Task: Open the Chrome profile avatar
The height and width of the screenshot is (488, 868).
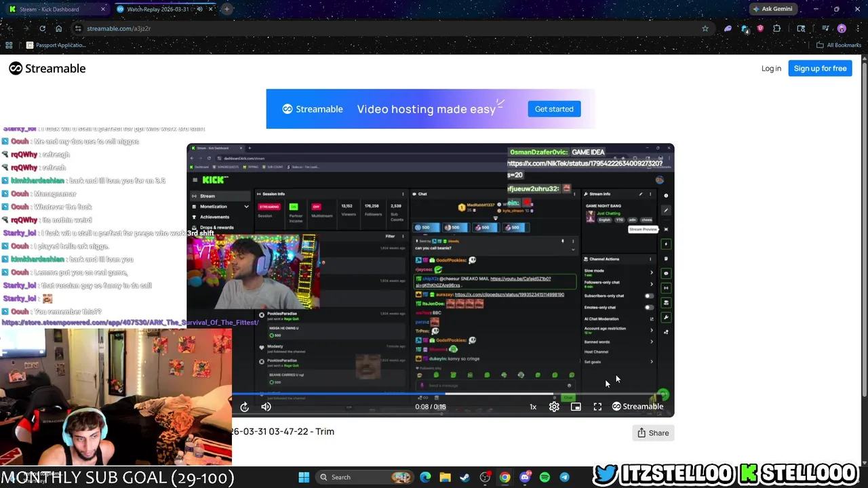Action: [842, 28]
